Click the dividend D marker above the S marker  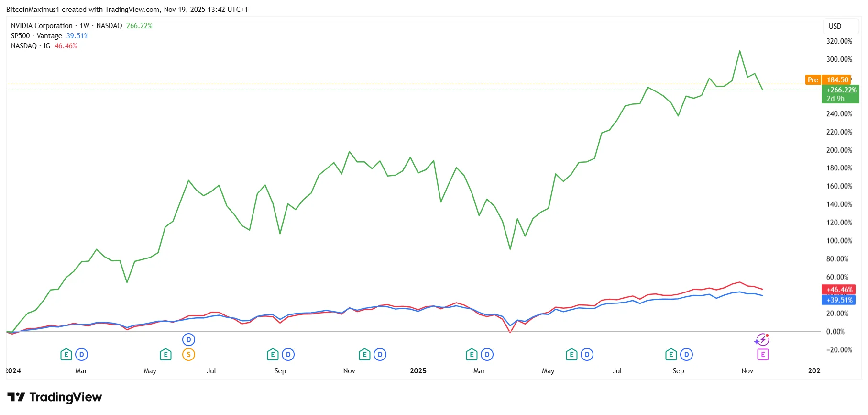tap(189, 340)
